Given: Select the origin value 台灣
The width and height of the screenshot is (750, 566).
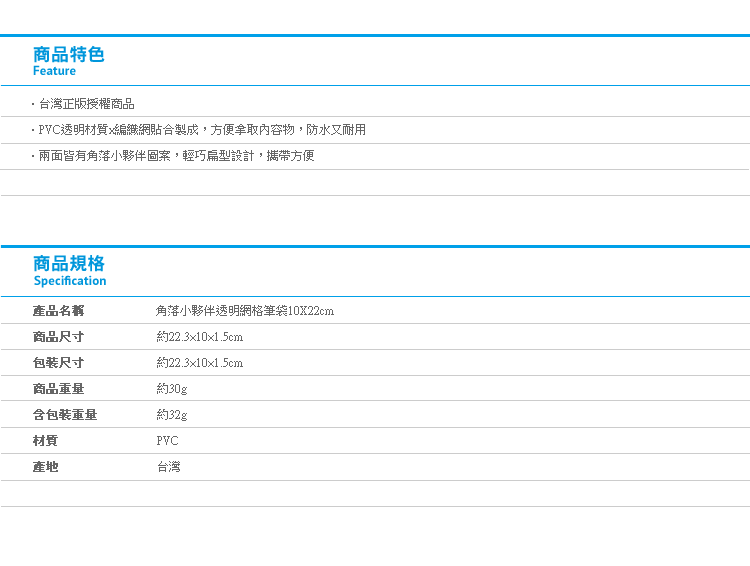Looking at the screenshot, I should click(169, 466).
